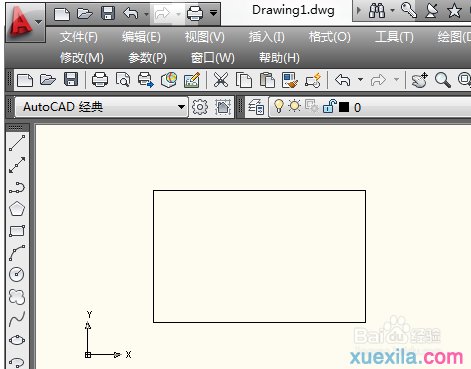Click the Cut scissors icon
The width and height of the screenshot is (471, 369).
(221, 80)
